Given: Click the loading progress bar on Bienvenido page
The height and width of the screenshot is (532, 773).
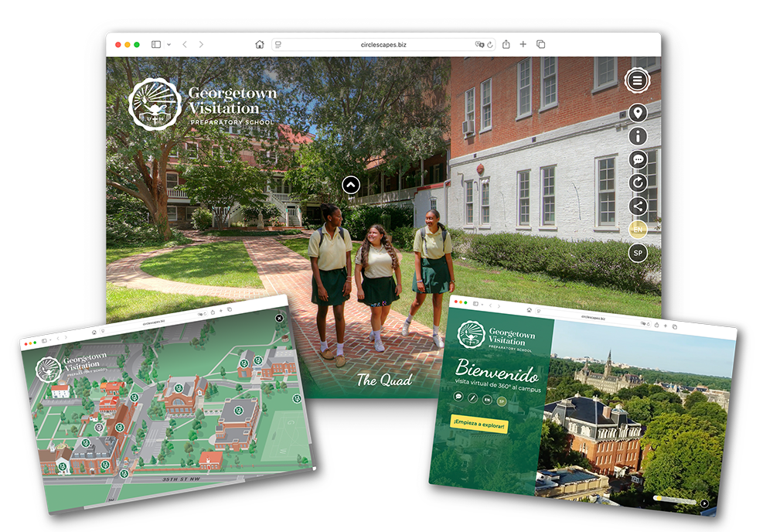Looking at the screenshot, I should (674, 500).
